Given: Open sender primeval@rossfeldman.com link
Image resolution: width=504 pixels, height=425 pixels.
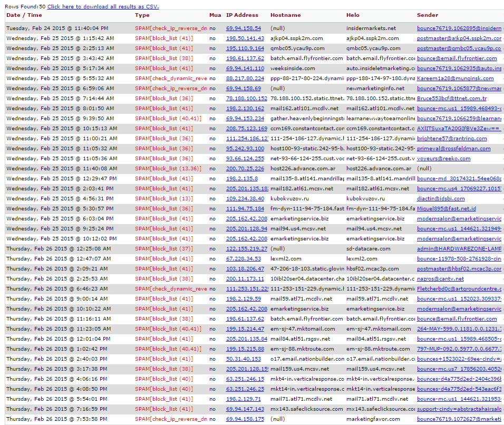Looking at the screenshot, I should [453, 149].
